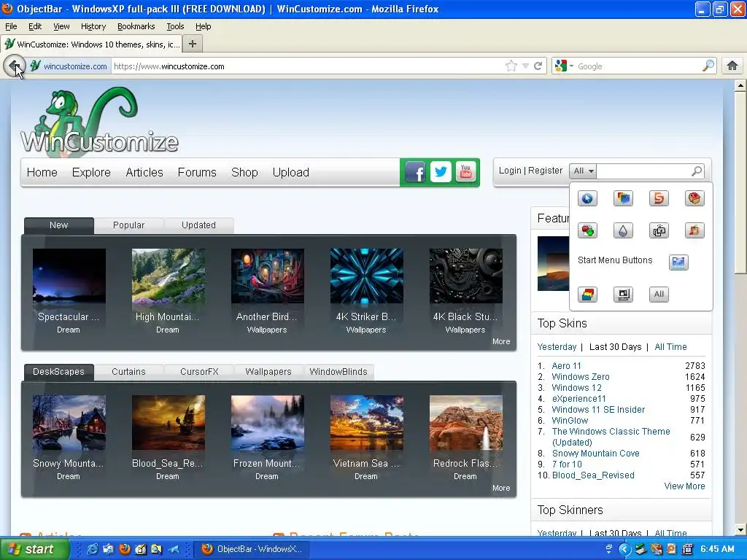The width and height of the screenshot is (747, 560).
Task: Launch Internet Explorer from quick launch
Action: click(x=92, y=549)
